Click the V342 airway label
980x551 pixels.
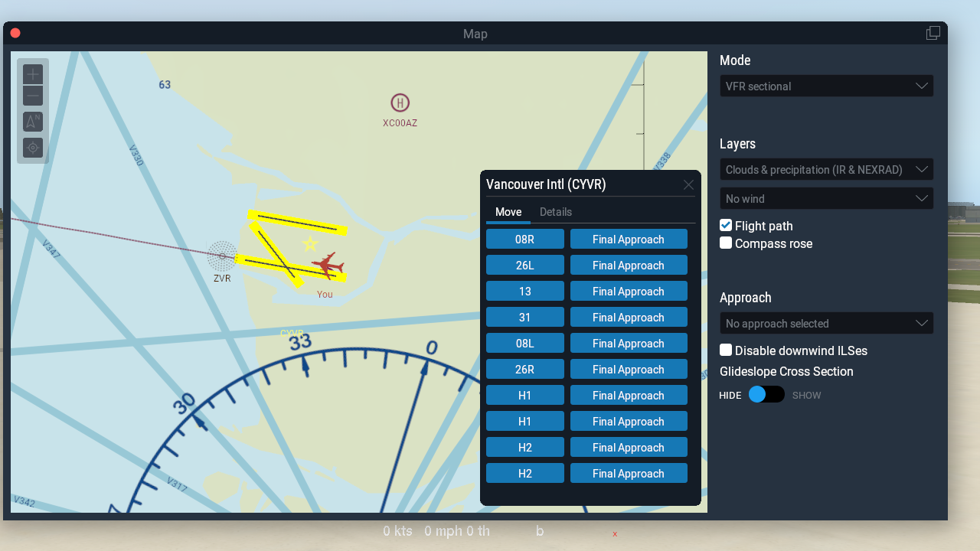click(24, 501)
